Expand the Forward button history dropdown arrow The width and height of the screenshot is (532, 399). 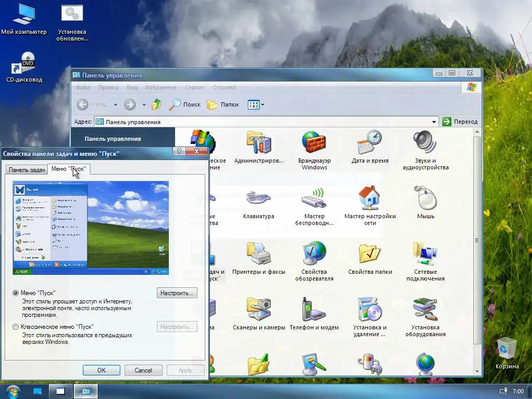[x=144, y=105]
